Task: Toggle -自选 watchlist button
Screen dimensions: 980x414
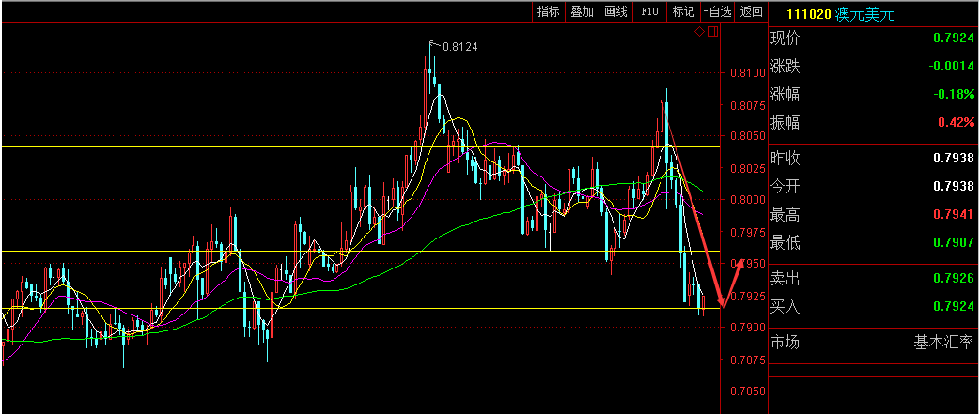Action: (x=717, y=11)
